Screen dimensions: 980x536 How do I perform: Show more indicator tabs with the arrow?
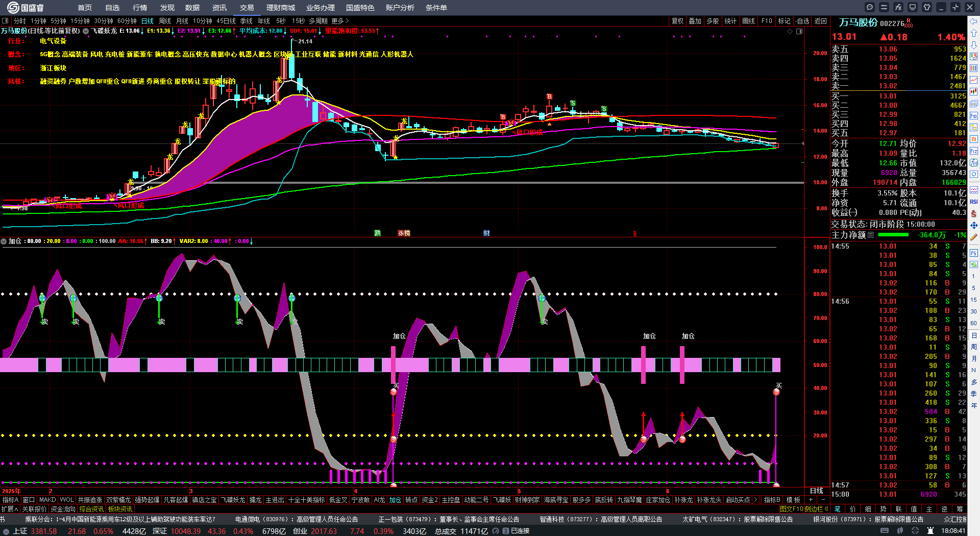click(x=756, y=500)
